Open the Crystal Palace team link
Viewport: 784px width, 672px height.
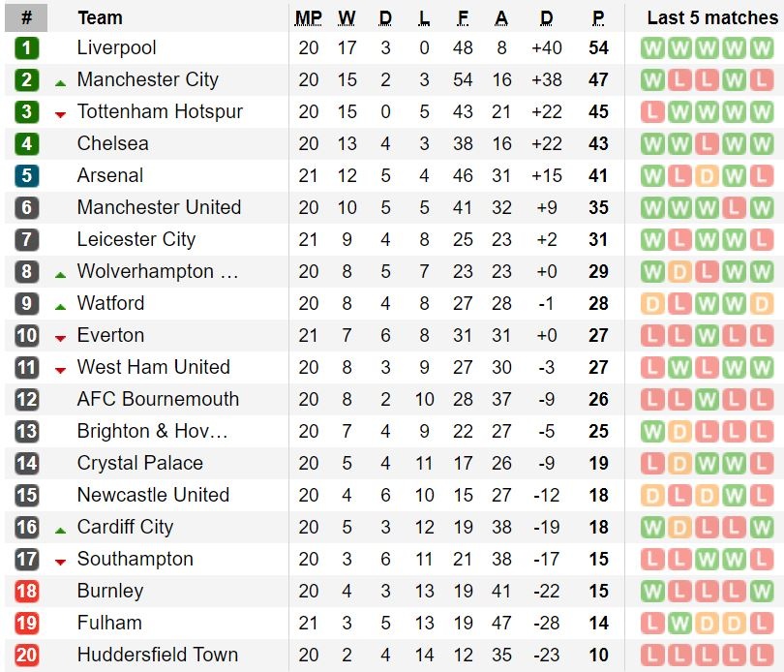coord(140,464)
